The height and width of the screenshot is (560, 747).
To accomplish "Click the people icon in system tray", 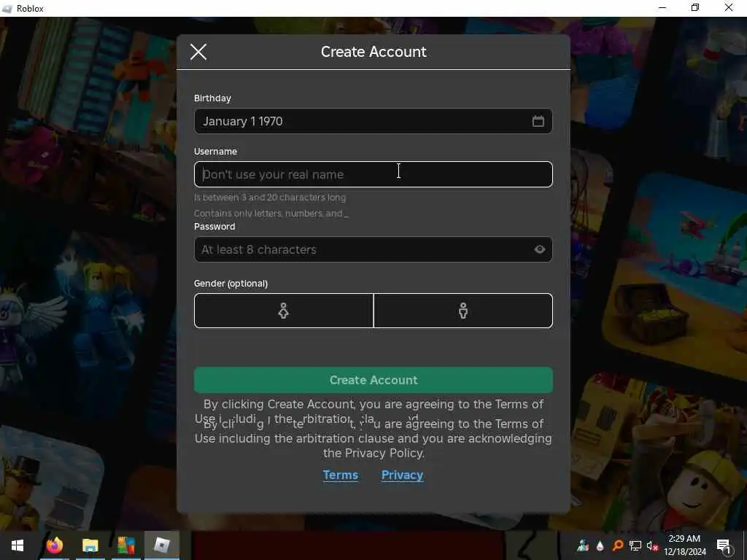I will [583, 545].
